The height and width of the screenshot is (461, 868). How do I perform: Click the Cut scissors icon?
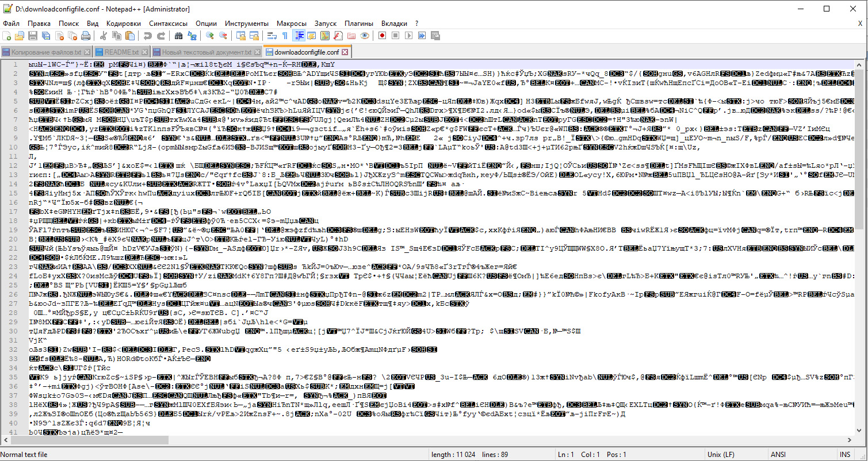coord(103,36)
